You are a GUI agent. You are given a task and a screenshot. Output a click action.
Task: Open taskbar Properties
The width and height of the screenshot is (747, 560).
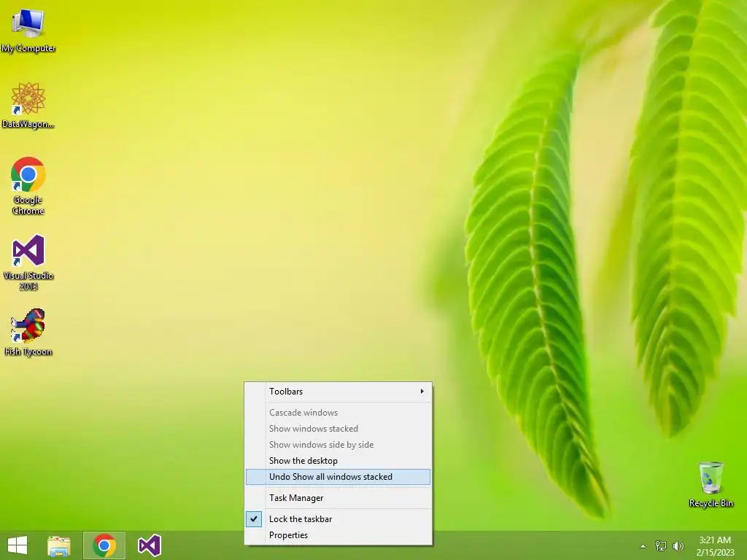point(338,535)
